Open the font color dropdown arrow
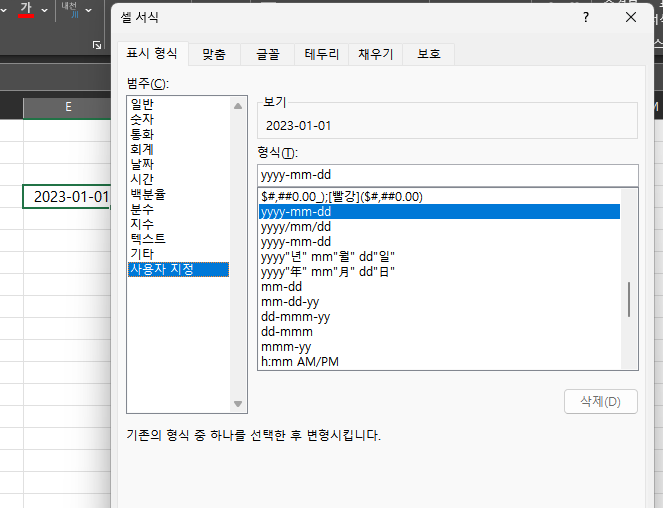This screenshot has height=508, width=663. coord(44,10)
